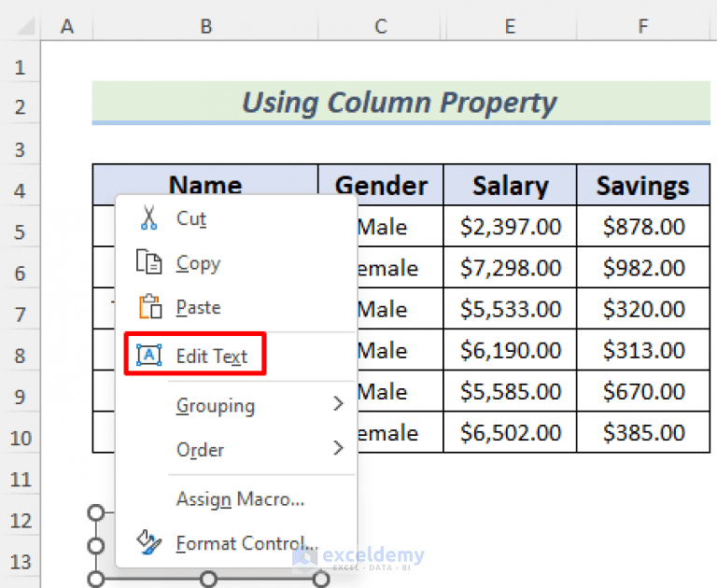Open the Grouping menu item
717x588 pixels.
click(235, 405)
